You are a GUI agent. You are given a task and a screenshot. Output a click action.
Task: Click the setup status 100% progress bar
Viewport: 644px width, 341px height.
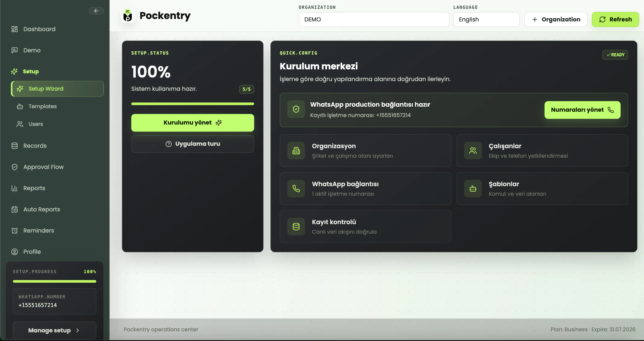pos(192,104)
